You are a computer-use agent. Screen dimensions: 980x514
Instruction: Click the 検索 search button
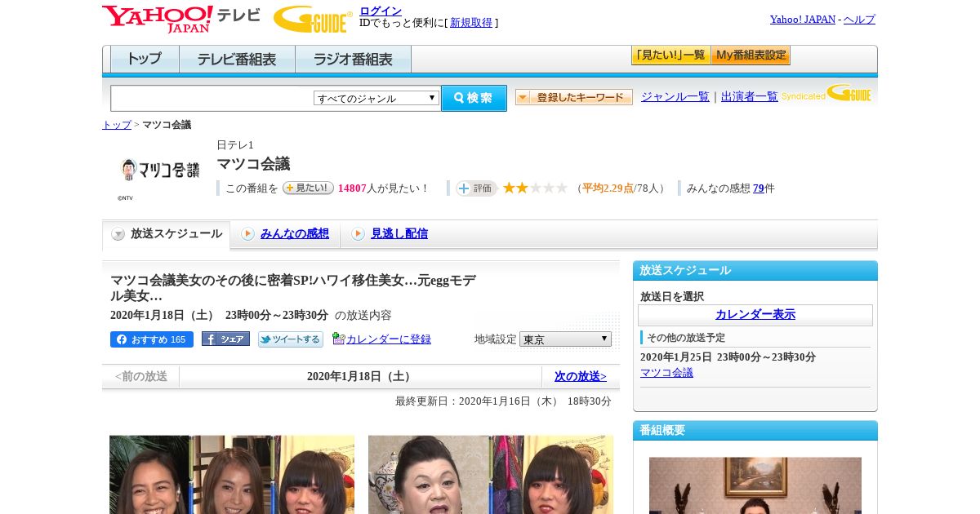click(474, 98)
